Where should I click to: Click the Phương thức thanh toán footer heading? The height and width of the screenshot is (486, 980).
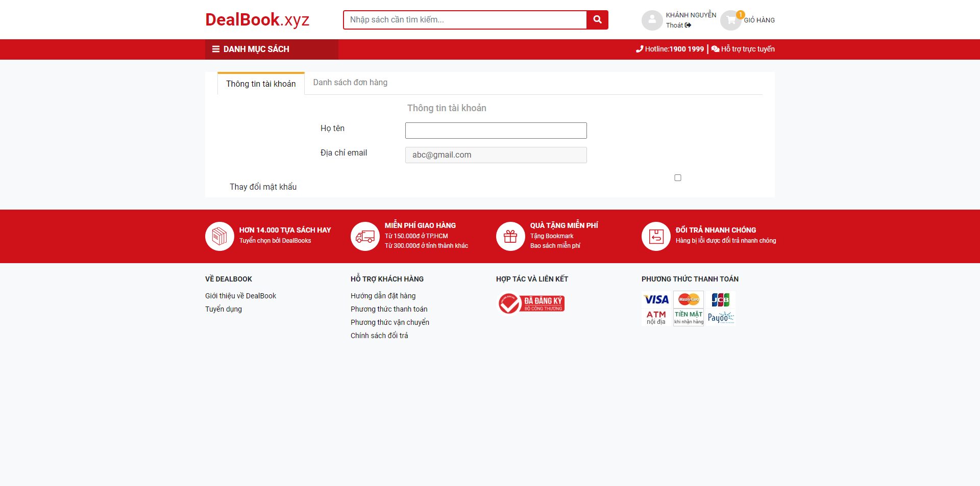coord(690,279)
